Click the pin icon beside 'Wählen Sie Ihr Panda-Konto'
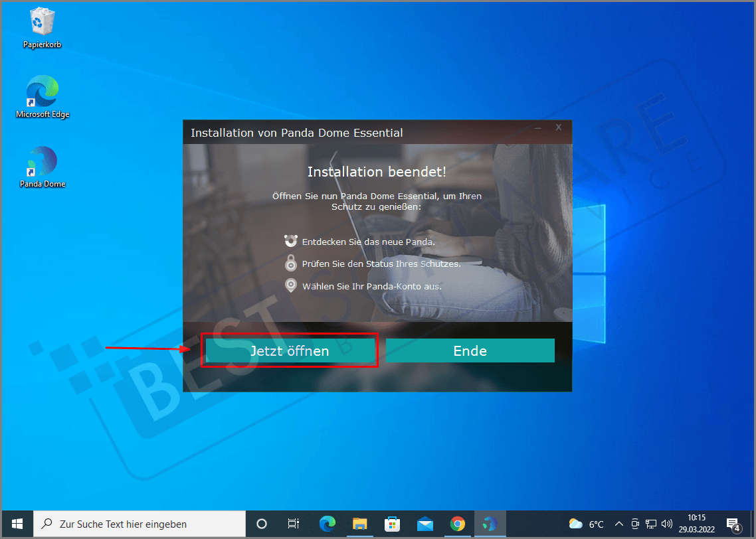Screen dimensions: 756x539 tap(290, 285)
